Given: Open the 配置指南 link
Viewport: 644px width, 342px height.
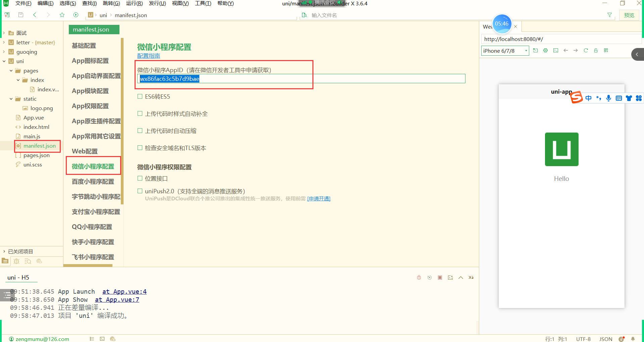Looking at the screenshot, I should [x=149, y=56].
